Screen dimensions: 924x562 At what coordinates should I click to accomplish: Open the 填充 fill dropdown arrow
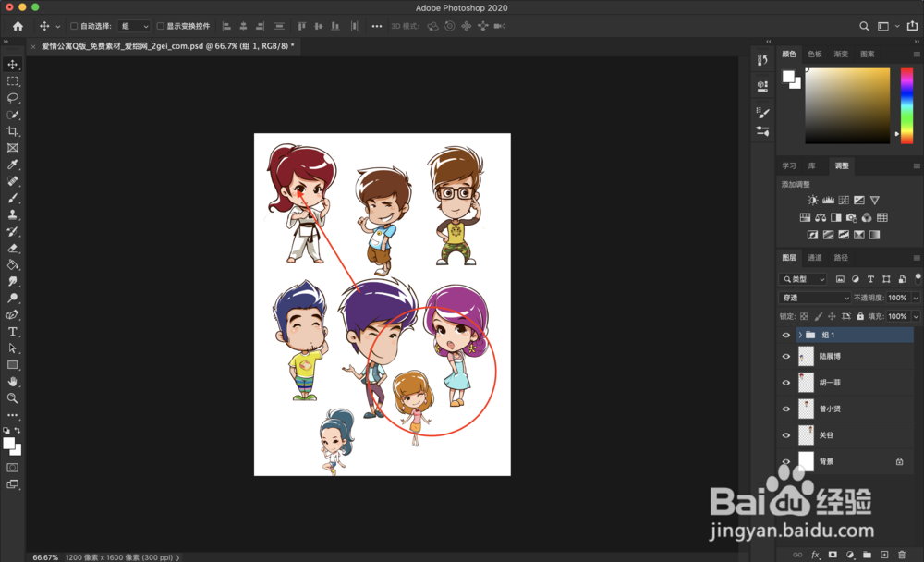click(x=916, y=317)
